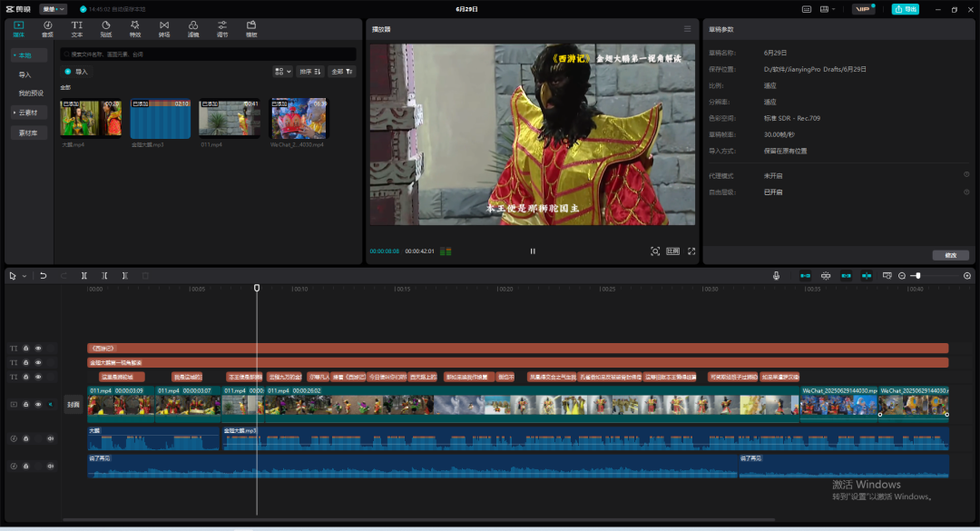Open the 媒体 (Media) tab
The width and height of the screenshot is (980, 531).
click(19, 29)
